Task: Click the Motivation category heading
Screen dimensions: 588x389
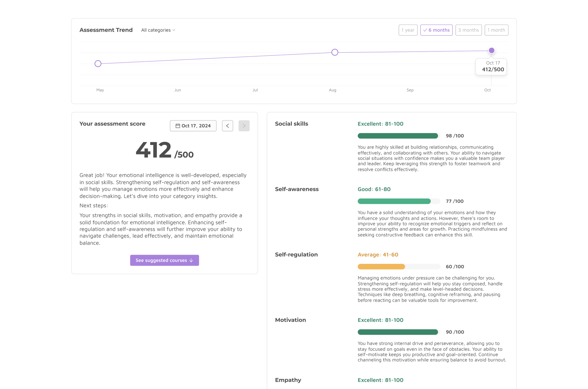Action: pos(290,320)
